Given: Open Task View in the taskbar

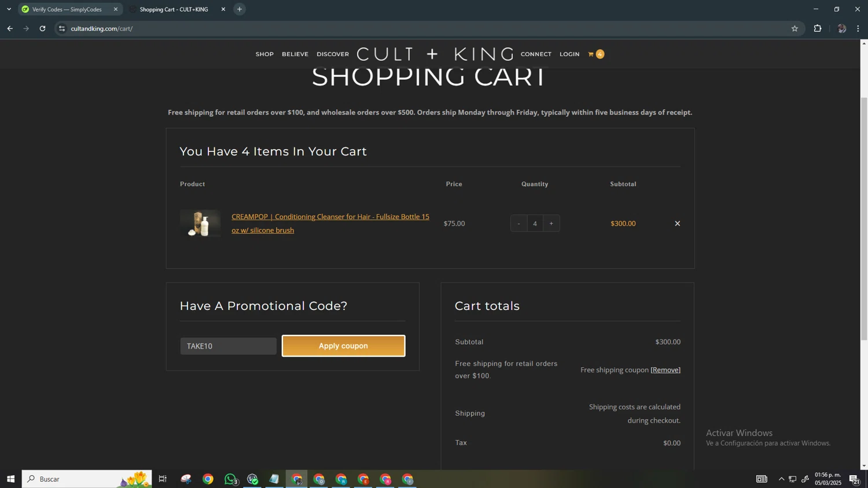Looking at the screenshot, I should point(163,479).
